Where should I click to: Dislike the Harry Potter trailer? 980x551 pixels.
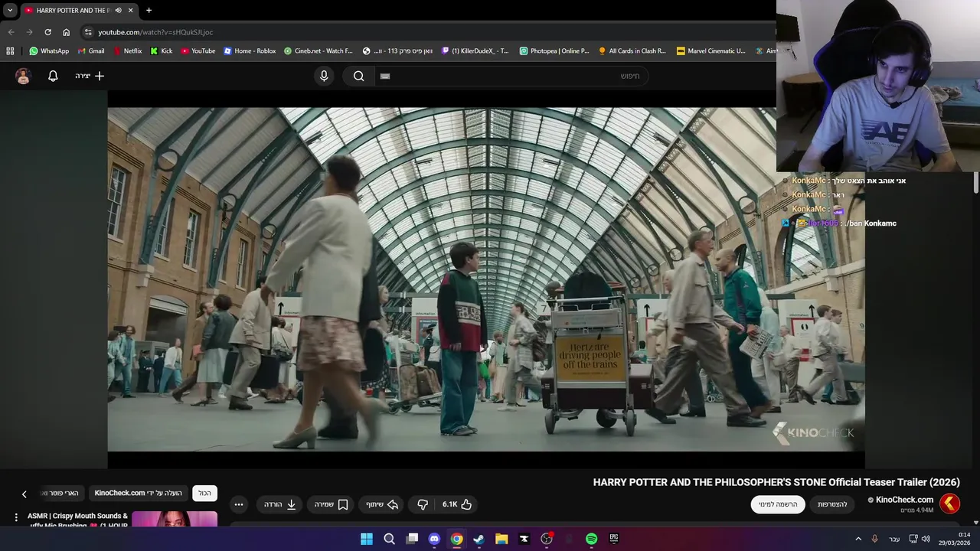coord(423,504)
